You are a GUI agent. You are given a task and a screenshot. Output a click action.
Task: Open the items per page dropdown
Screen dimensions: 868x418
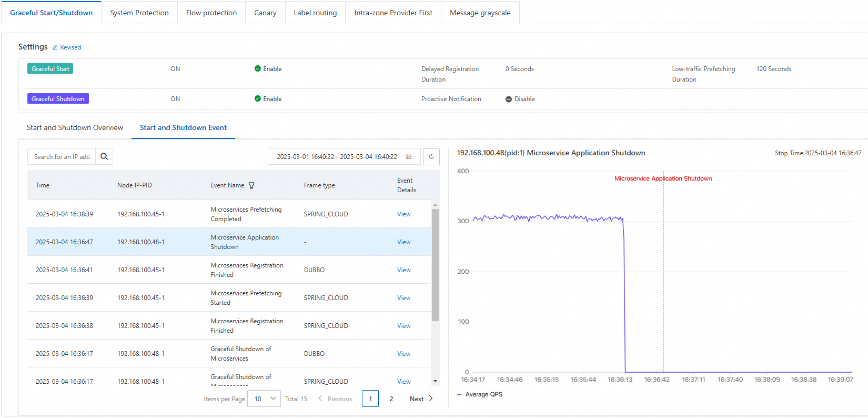265,399
